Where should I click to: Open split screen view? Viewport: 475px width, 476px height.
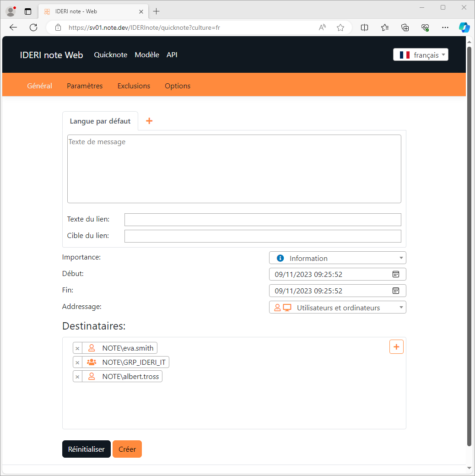click(364, 27)
